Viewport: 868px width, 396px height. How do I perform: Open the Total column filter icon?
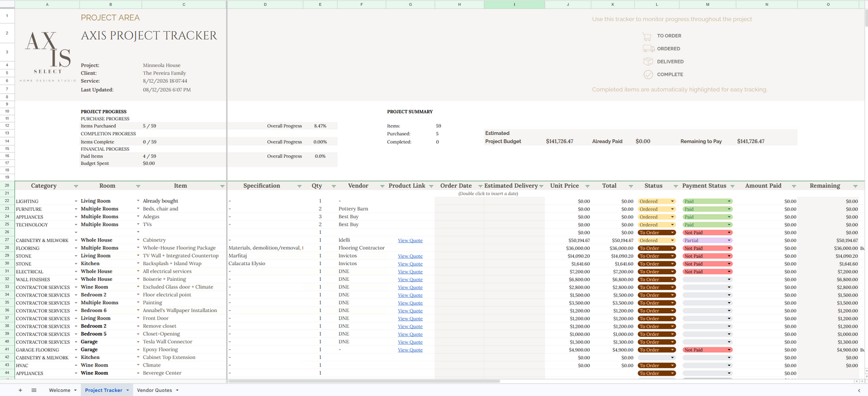(630, 186)
